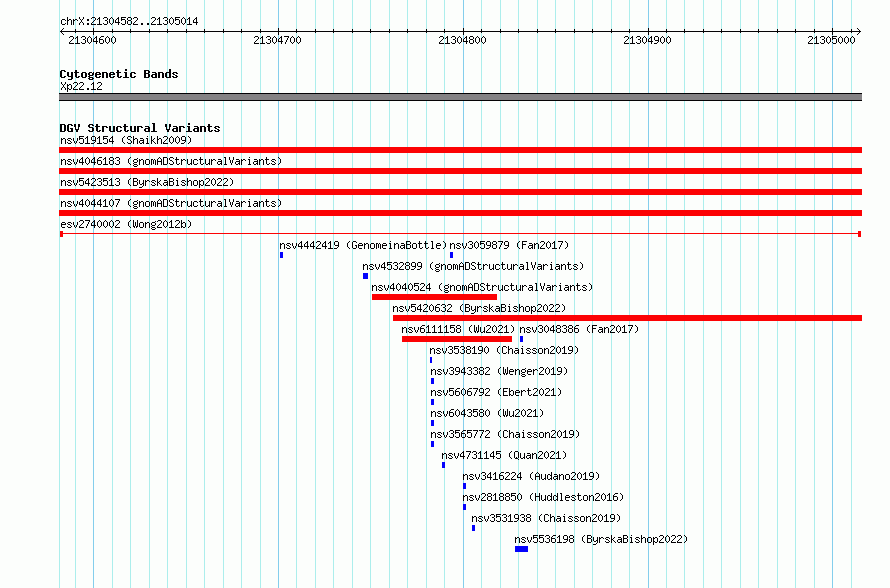Open nsv4532899 (gnomADStructuralVariants) label

coord(473,266)
